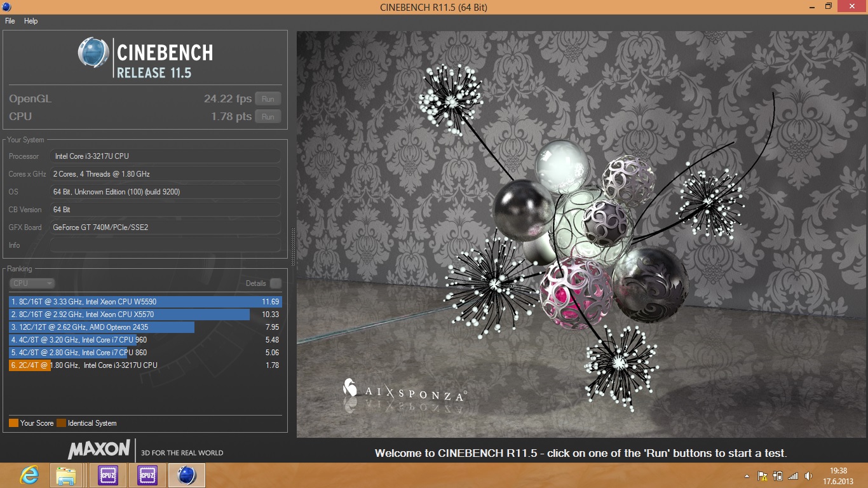868x488 pixels.
Task: Click the volume speaker tray icon
Action: (808, 476)
